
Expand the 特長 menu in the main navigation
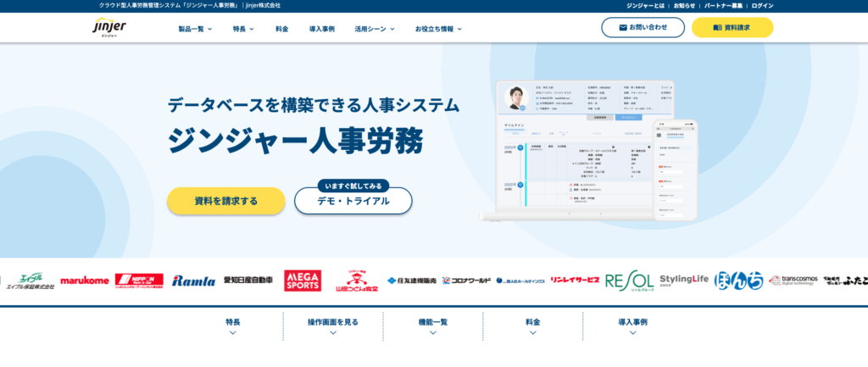[243, 29]
